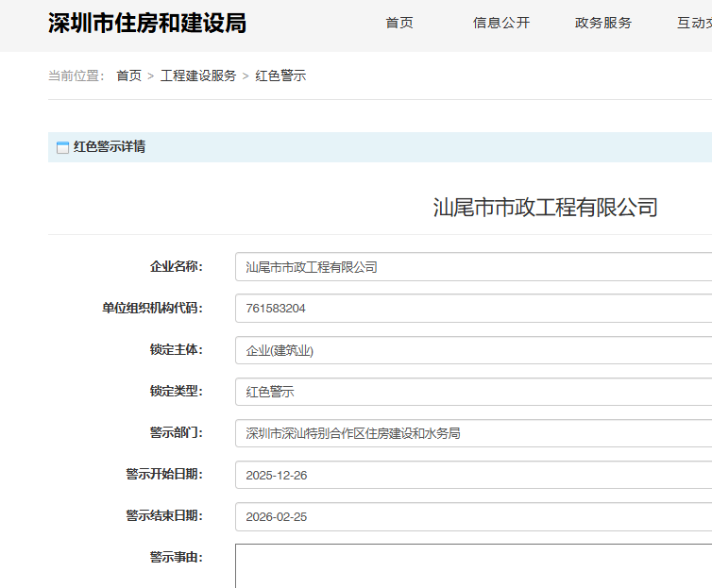Click the 红色警示详情 section header text

[110, 147]
